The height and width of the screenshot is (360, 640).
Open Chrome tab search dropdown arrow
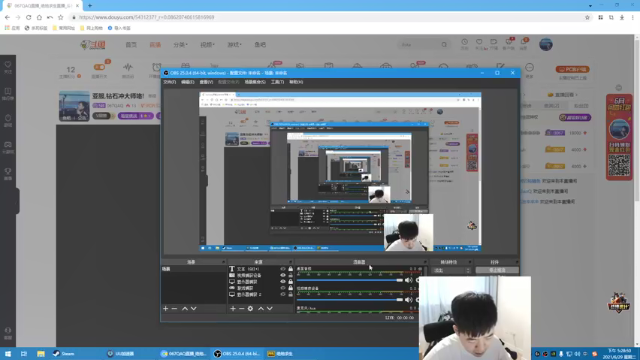click(x=590, y=6)
